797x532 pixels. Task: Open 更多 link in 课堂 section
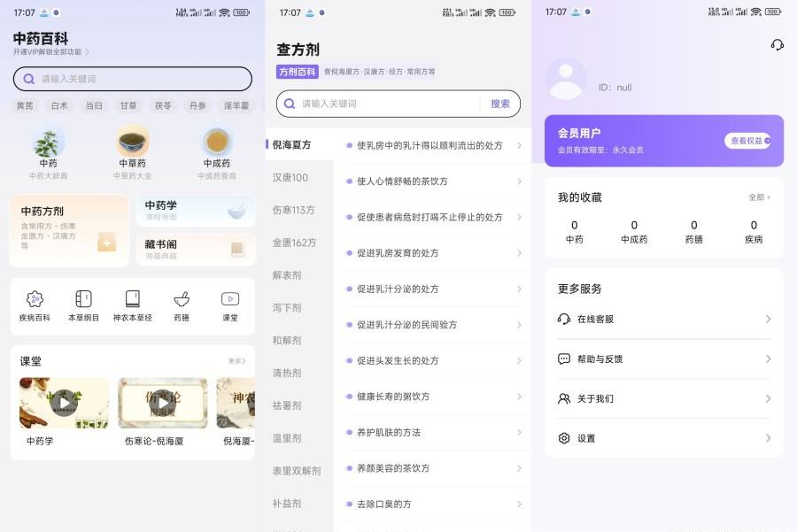click(x=236, y=361)
